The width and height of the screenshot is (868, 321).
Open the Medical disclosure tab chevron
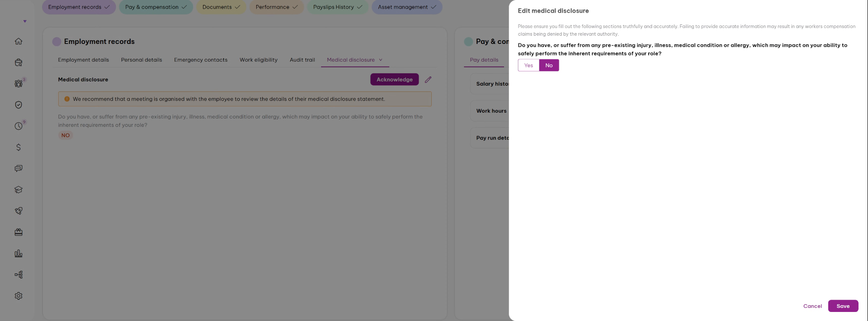coord(381,60)
